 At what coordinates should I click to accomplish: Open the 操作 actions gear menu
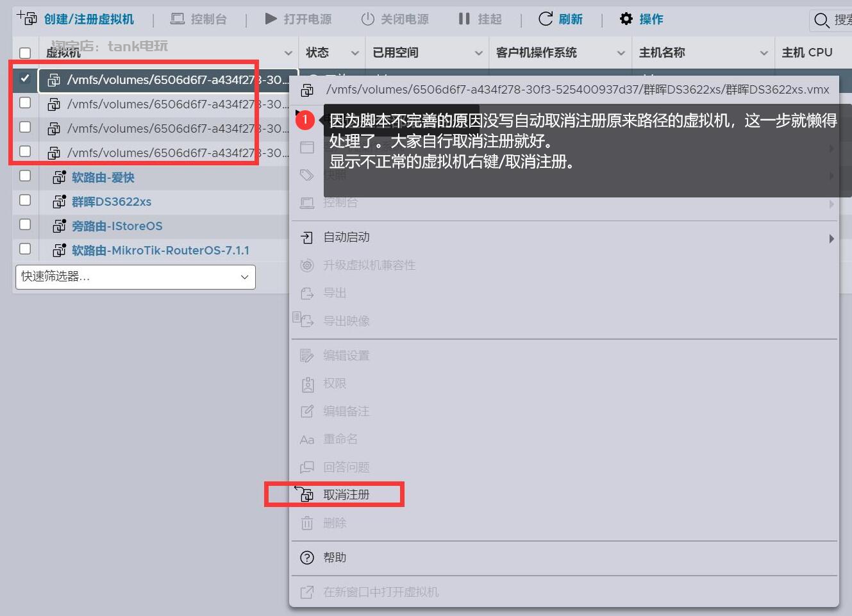click(x=641, y=19)
